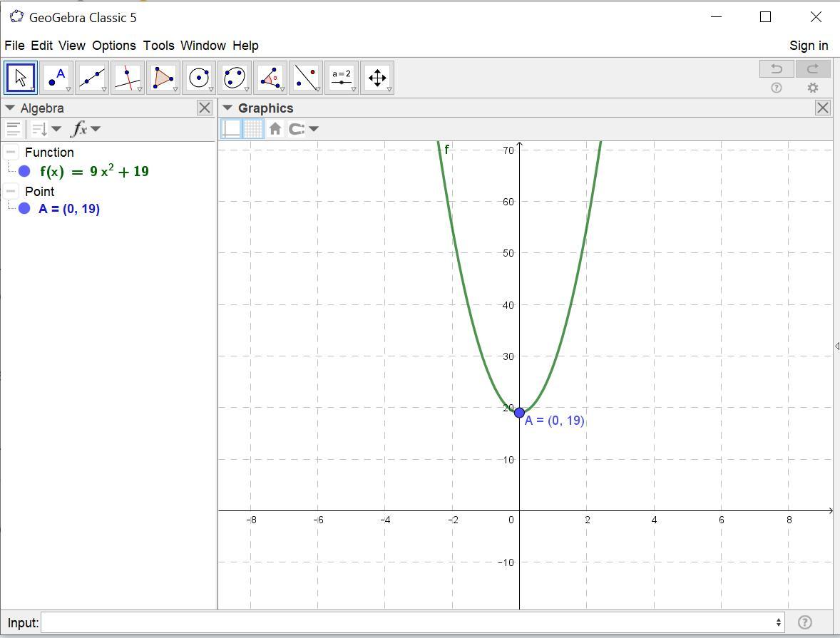Select the Move Graphics View tool
Viewport: 840px width, 638px height.
pos(377,78)
